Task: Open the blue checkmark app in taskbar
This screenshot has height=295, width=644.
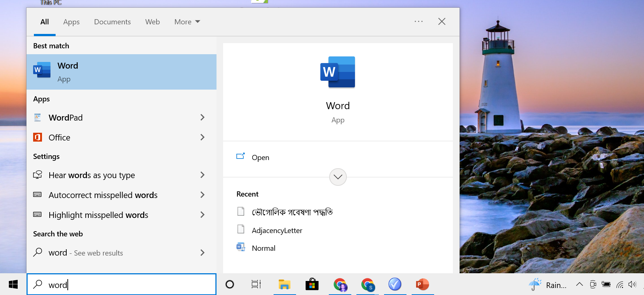Action: 395,284
